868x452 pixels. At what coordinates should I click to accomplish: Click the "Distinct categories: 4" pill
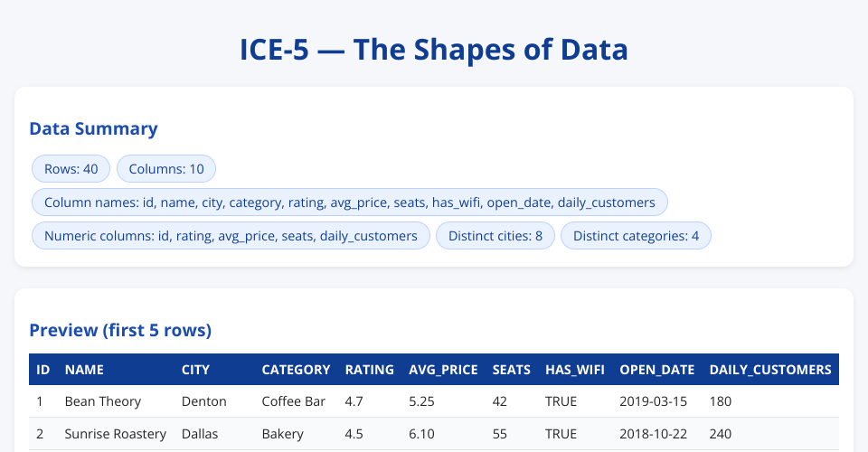(636, 236)
